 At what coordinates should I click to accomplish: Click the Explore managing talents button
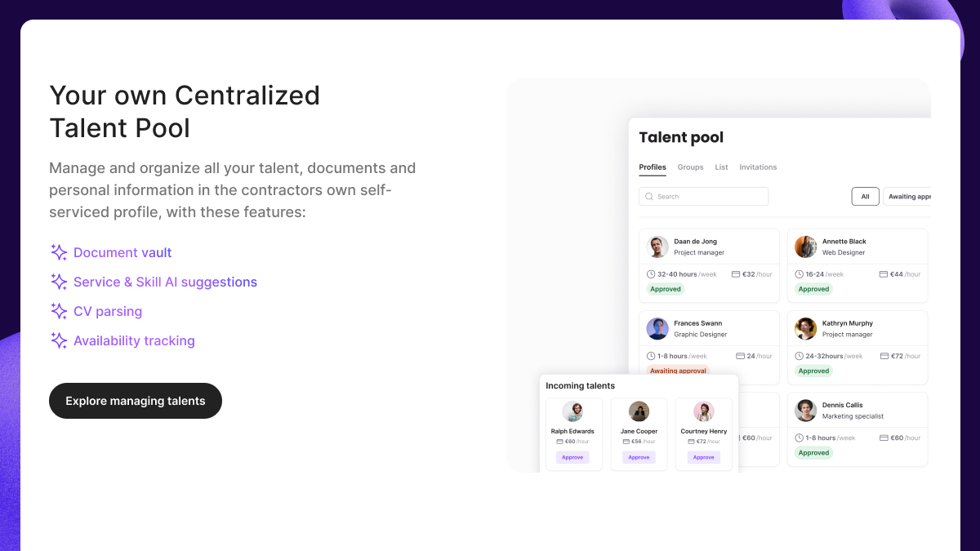coord(135,401)
